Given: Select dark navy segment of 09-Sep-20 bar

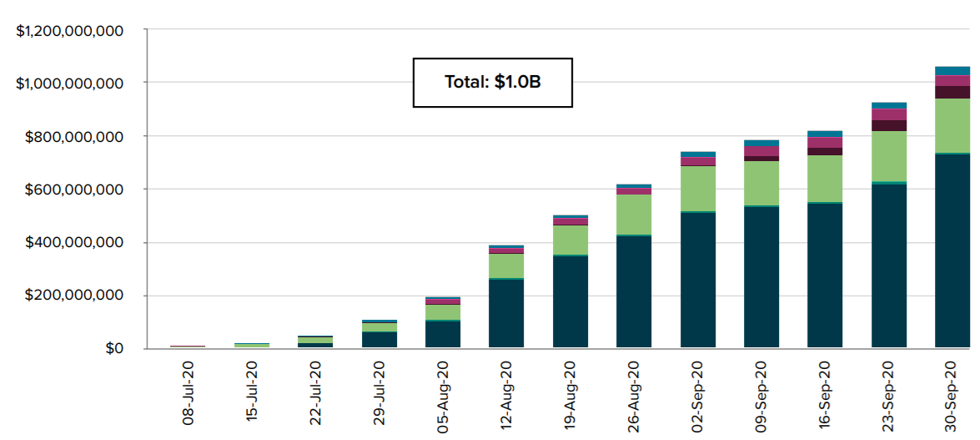Looking at the screenshot, I should [761, 277].
